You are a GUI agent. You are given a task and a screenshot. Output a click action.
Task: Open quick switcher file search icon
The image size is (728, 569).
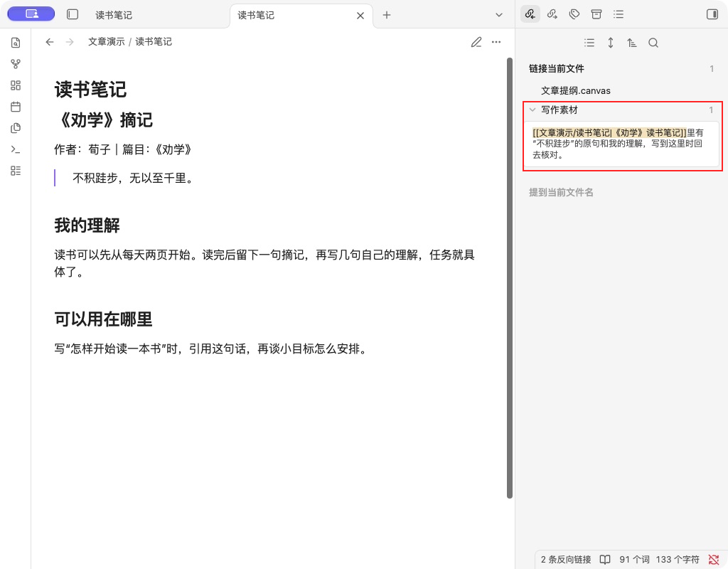click(x=16, y=43)
